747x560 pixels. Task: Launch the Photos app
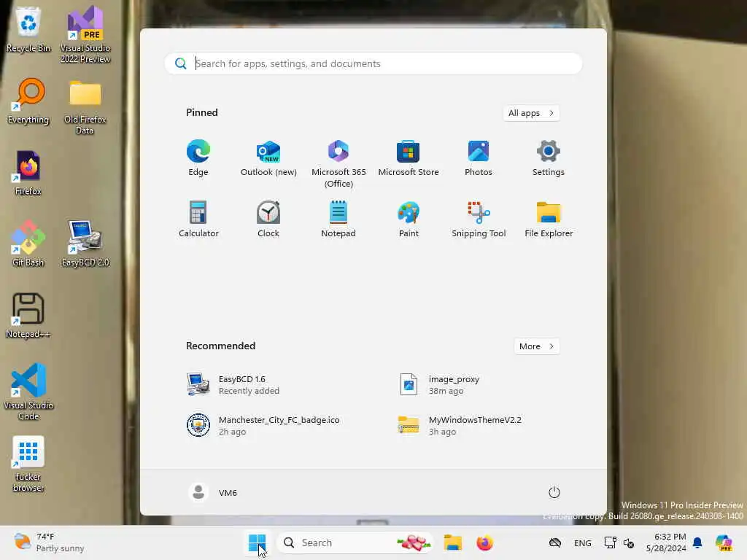[479, 158]
